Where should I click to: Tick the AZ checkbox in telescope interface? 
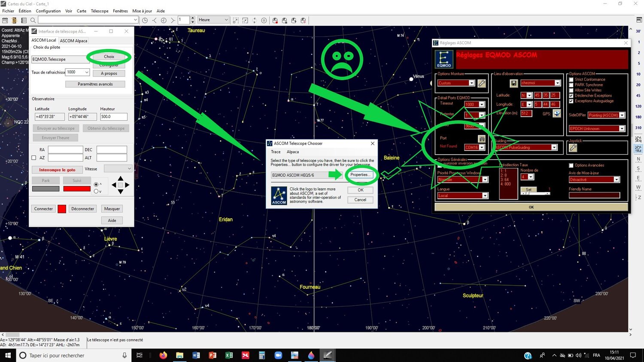(34, 158)
